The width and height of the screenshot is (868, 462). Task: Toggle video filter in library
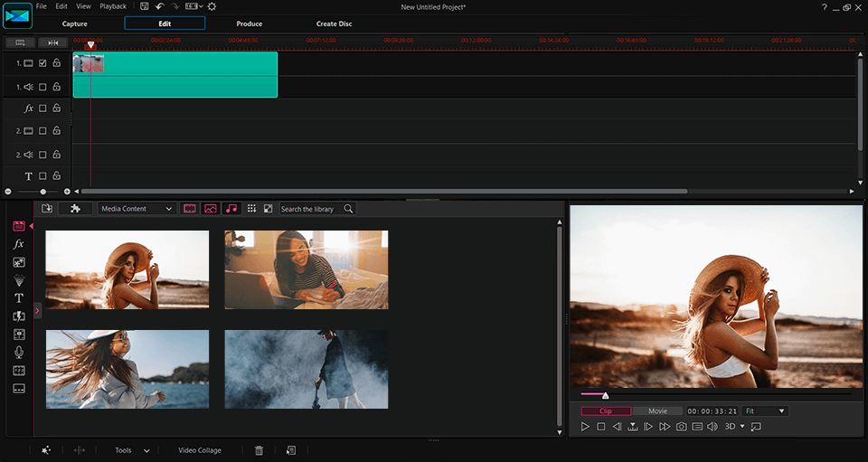189,209
